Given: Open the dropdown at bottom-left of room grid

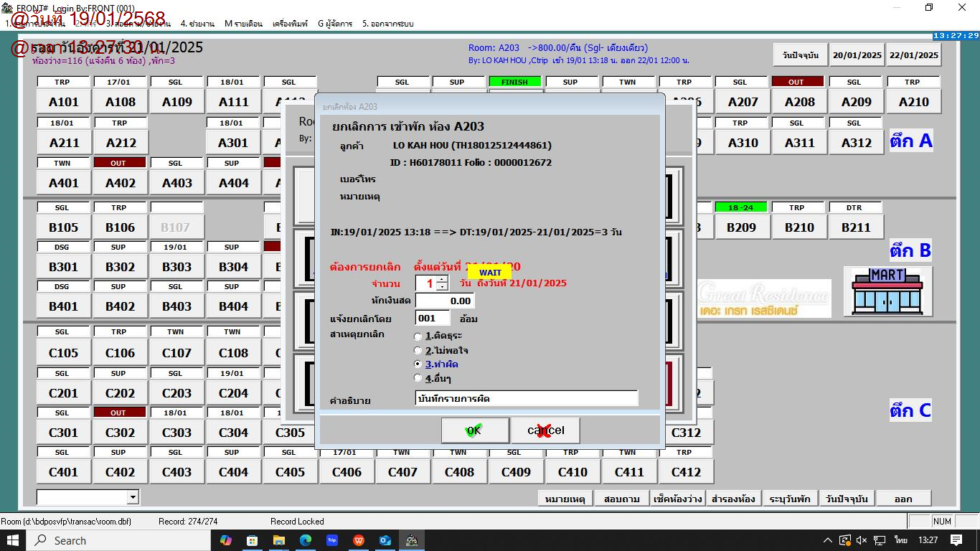Looking at the screenshot, I should tap(133, 497).
